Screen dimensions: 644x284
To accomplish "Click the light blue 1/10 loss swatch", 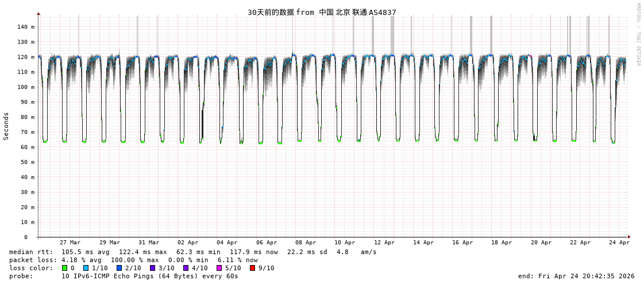I will tap(86, 268).
